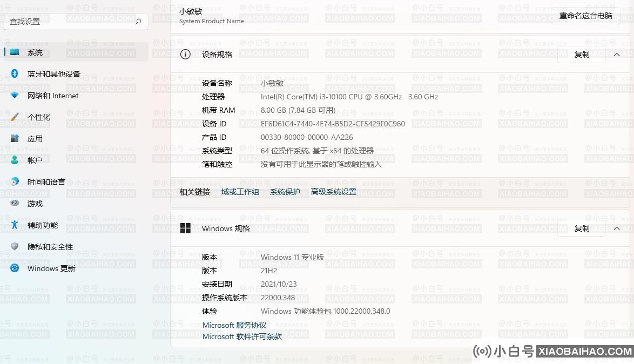Click the 查找设置 search field
This screenshot has width=634, height=364.
coord(76,22)
